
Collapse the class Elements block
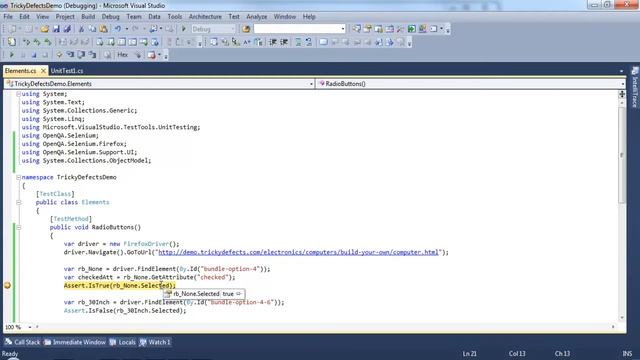[x=18, y=202]
